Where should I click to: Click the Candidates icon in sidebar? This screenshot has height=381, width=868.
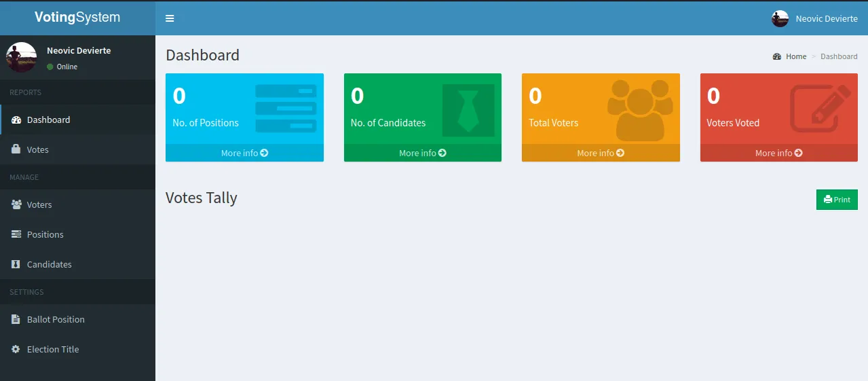[16, 264]
